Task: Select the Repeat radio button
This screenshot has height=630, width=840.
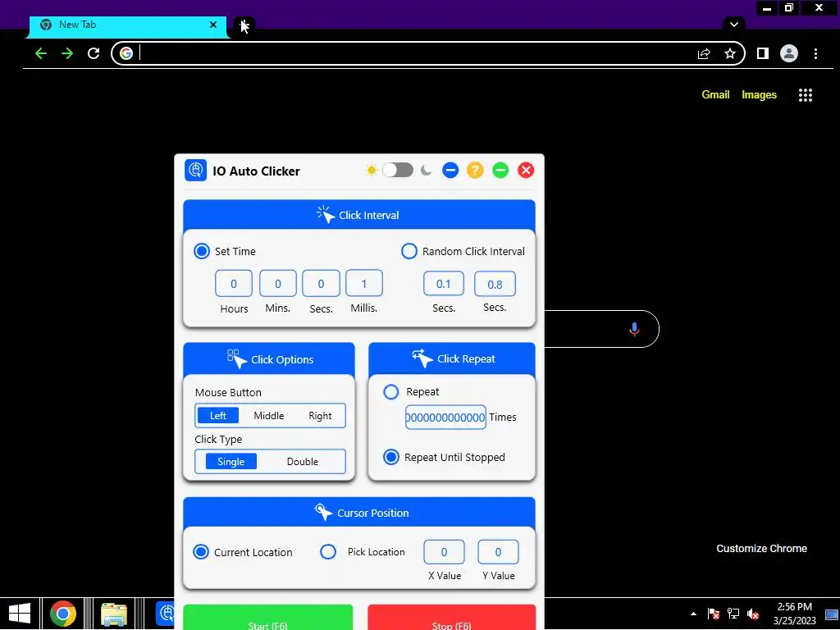Action: [x=391, y=392]
